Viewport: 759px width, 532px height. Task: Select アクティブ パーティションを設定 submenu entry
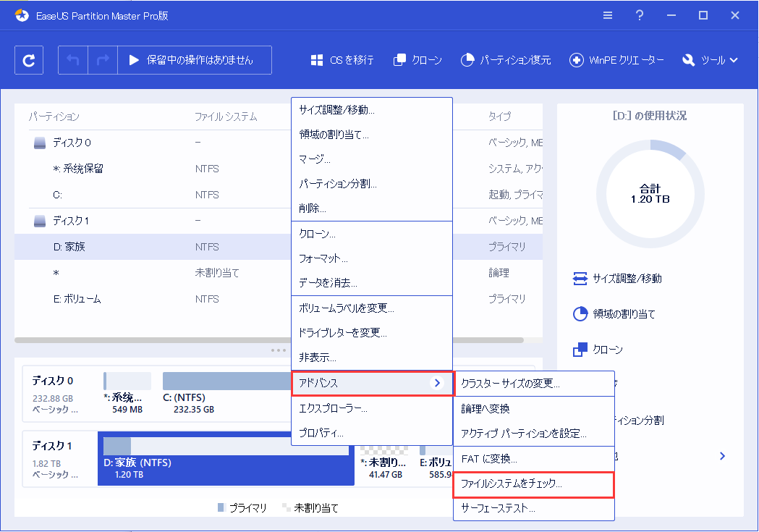point(534,434)
